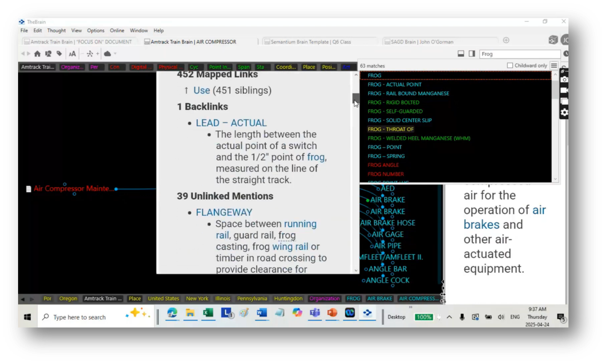Click the text size AA icon
This screenshot has width=605, height=364.
coord(72,54)
